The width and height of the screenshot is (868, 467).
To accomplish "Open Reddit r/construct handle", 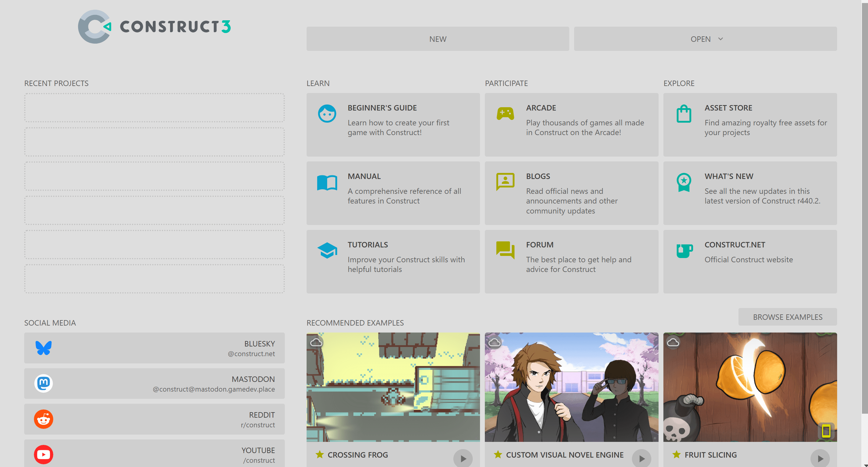I will [x=258, y=425].
